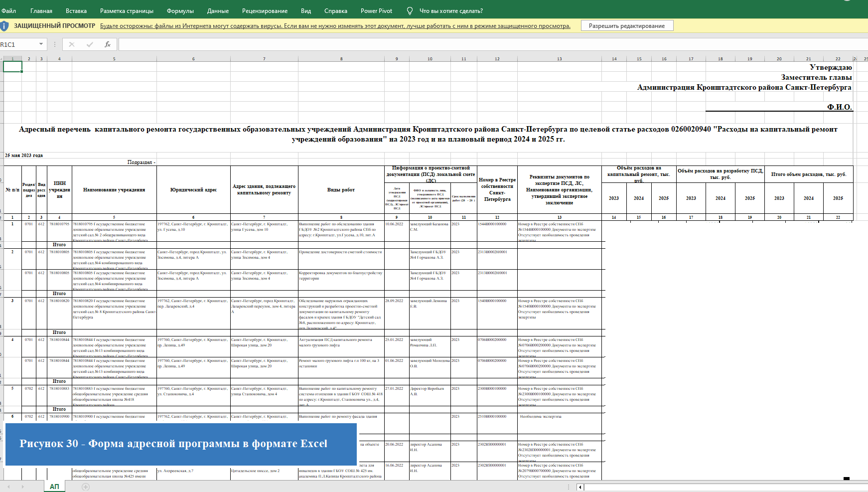Click the horizontal scrollbar left arrow
The width and height of the screenshot is (868, 492).
pos(580,487)
